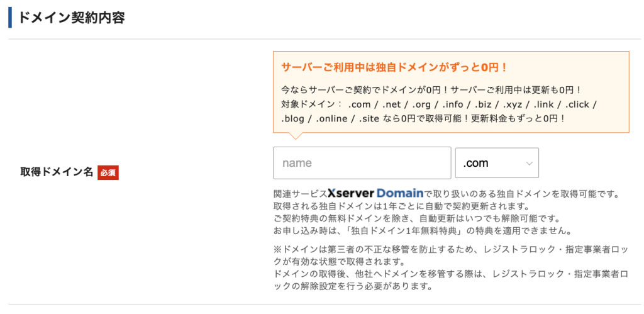
Task: Click the 1年ごとに自動で契約更新 description line
Action: pyautogui.click(x=401, y=206)
